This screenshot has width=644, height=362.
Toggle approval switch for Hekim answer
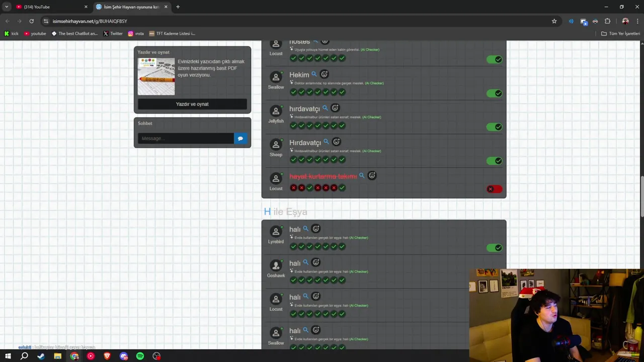(494, 93)
